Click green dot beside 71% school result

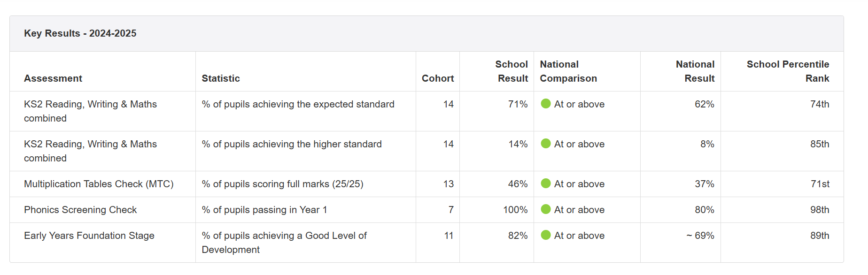(x=545, y=104)
